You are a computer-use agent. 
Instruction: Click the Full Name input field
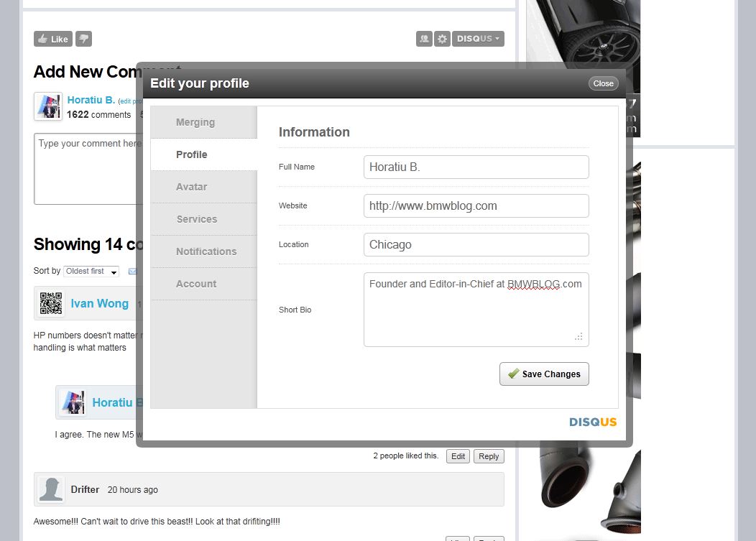476,167
